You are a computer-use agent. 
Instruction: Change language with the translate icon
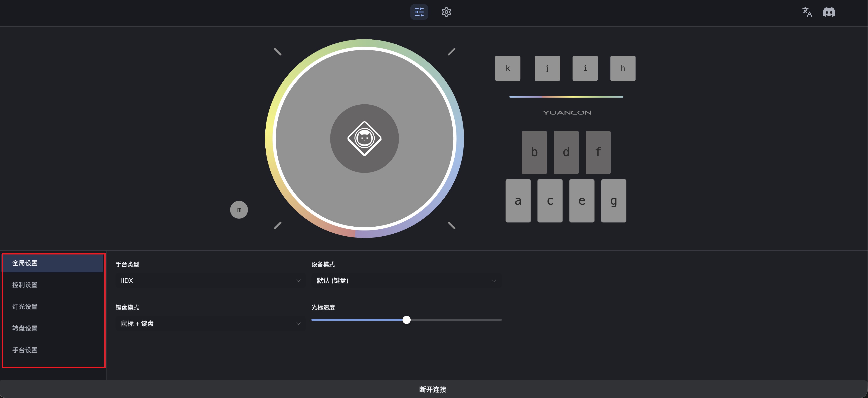pos(807,12)
